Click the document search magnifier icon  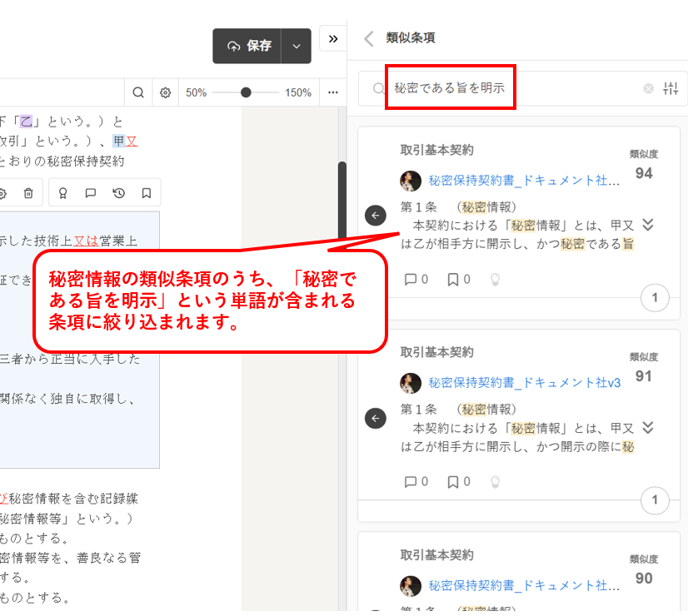click(x=138, y=92)
